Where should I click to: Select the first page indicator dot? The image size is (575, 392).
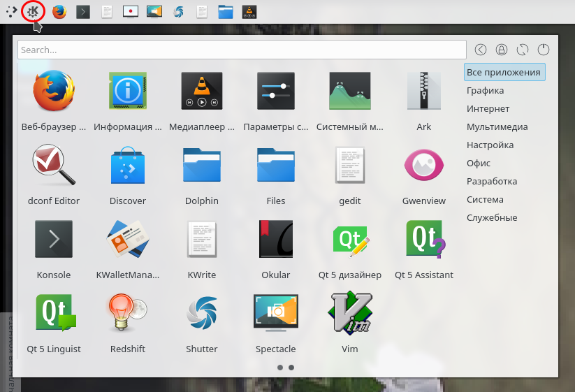coord(280,368)
